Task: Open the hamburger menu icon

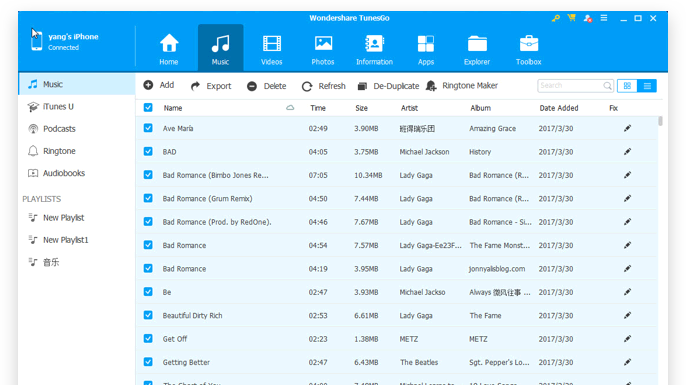Action: [x=604, y=18]
